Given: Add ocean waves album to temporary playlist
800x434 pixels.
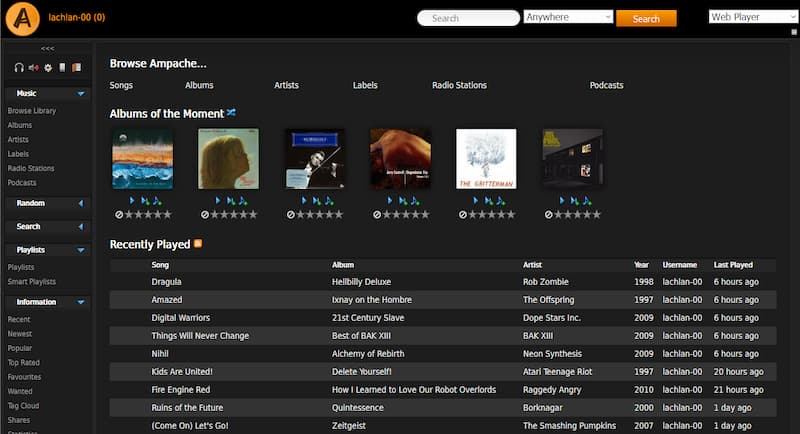Looking at the screenshot, I should tap(157, 200).
